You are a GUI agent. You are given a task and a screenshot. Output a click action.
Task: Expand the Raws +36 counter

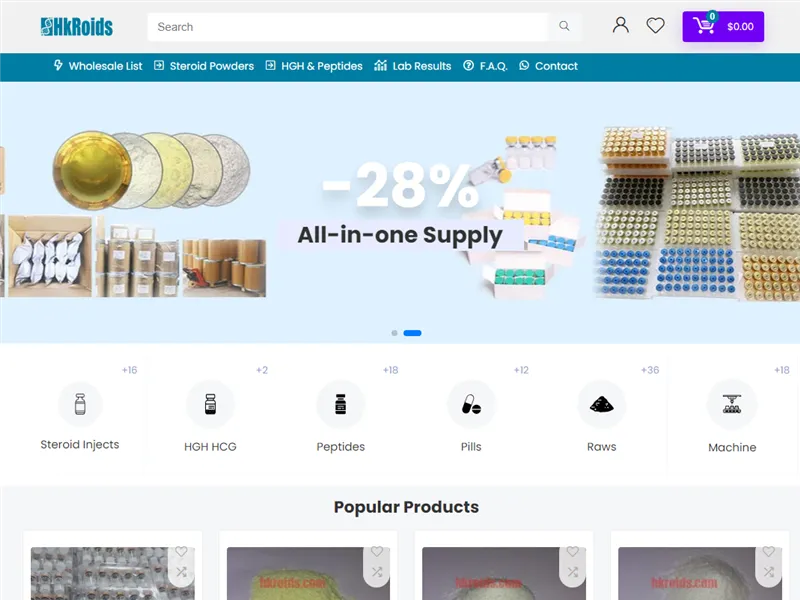[649, 369]
